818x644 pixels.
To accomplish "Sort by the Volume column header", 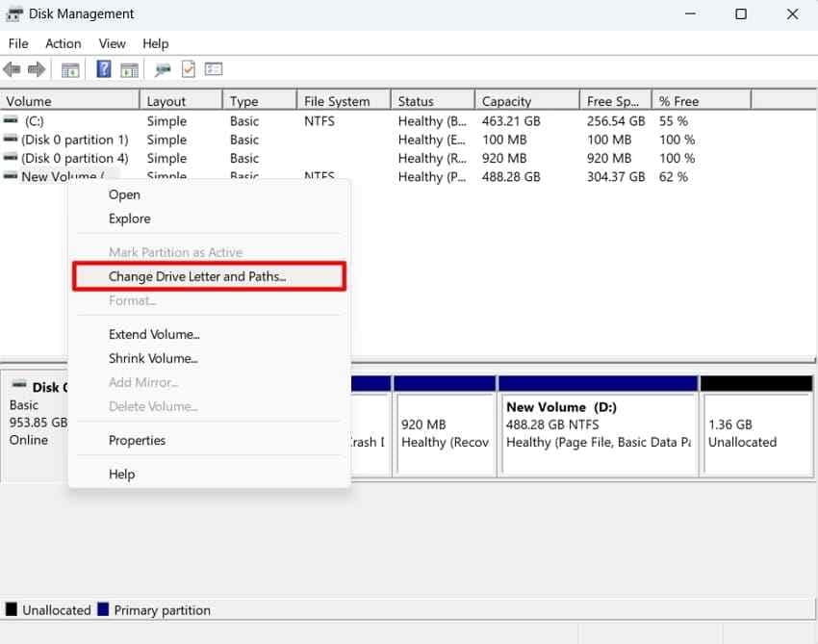I will [70, 101].
